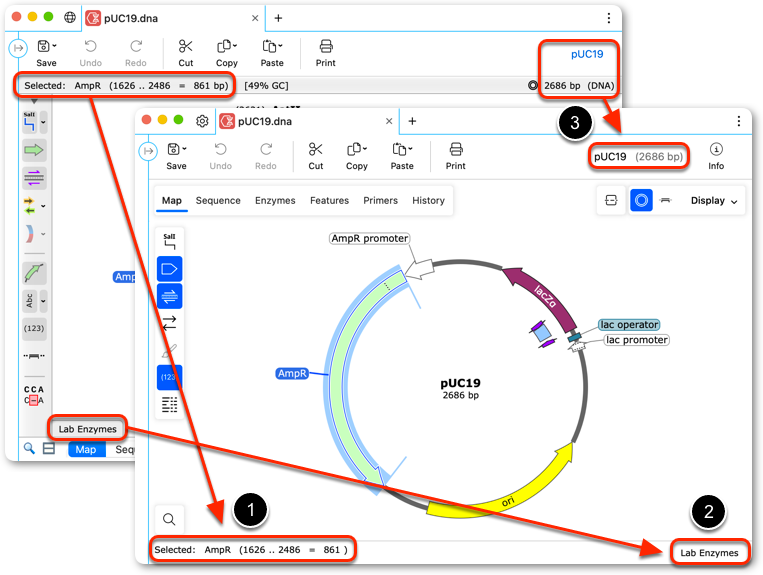763x575 pixels.
Task: Toggle SalI enzymes display in front window sidebar
Action: (169, 241)
